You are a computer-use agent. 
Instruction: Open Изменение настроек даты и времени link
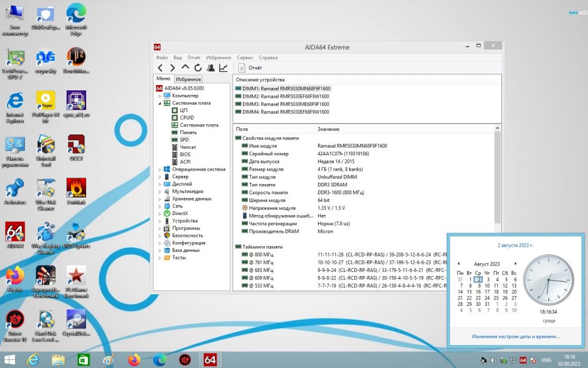515,336
